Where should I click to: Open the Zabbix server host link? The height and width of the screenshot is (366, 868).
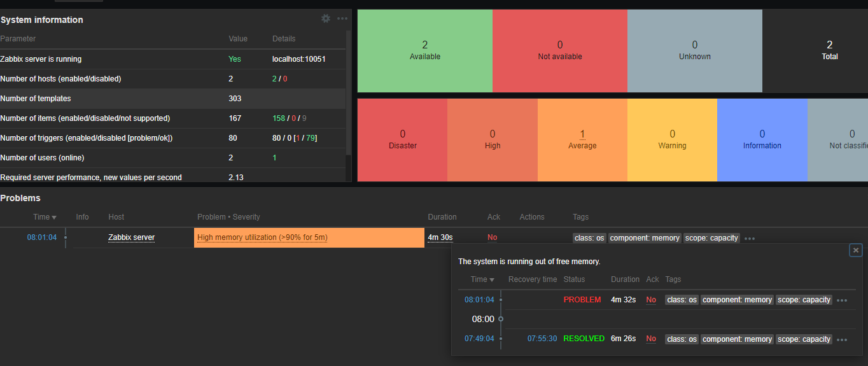pyautogui.click(x=131, y=237)
